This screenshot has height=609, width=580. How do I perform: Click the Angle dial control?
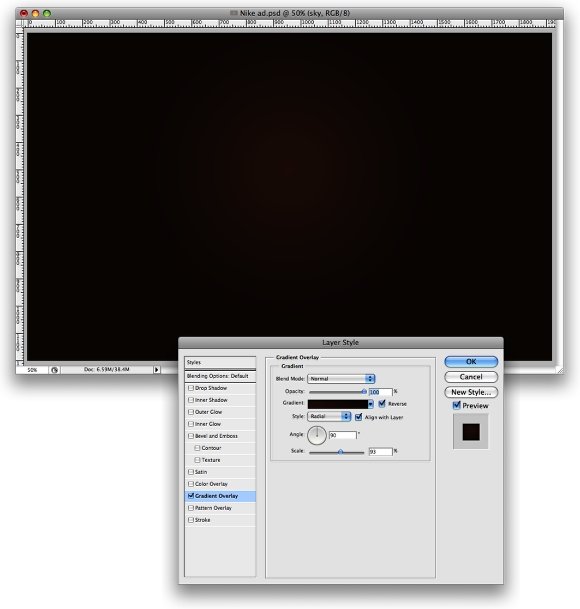click(x=317, y=435)
